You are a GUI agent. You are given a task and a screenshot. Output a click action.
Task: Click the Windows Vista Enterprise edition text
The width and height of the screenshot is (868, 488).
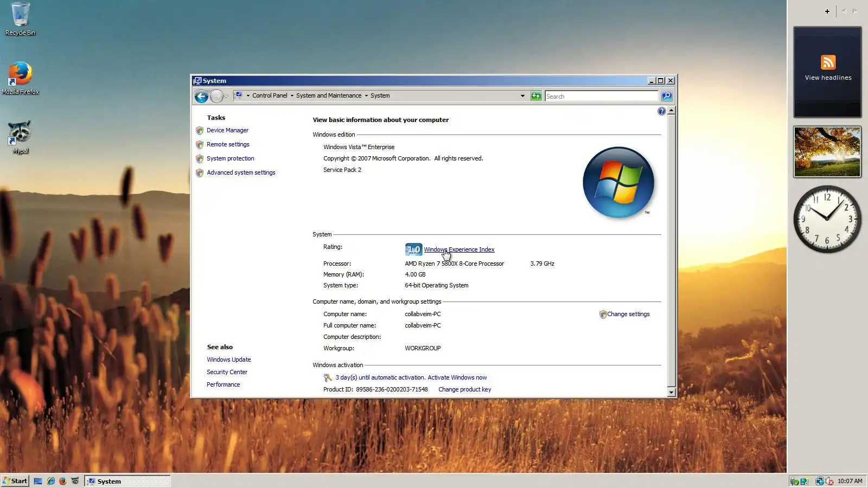359,147
